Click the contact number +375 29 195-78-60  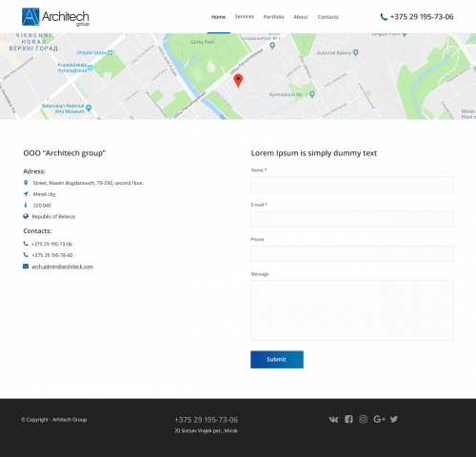click(x=52, y=255)
